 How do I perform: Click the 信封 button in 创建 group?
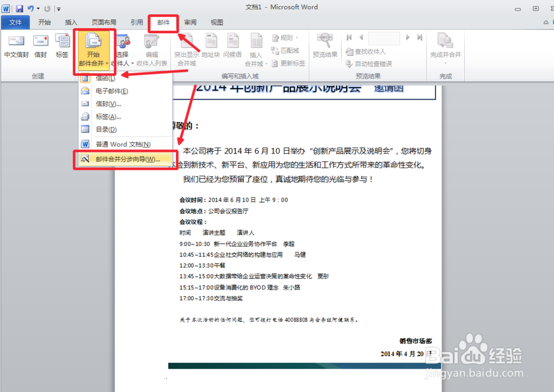tap(40, 46)
